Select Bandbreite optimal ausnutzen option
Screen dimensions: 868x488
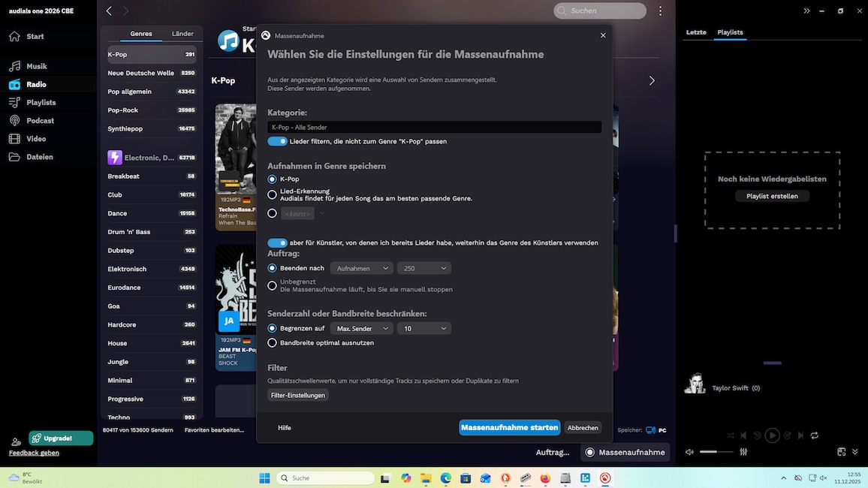(x=272, y=343)
